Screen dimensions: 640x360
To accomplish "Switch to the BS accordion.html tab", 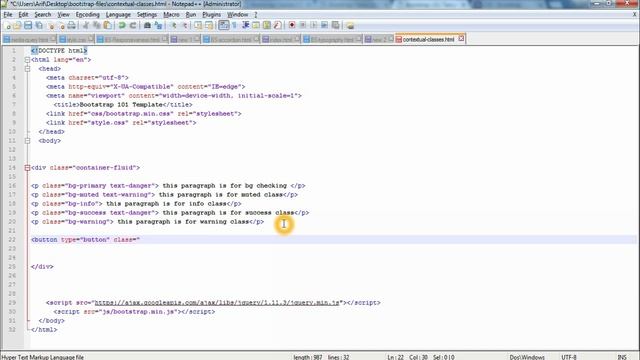I will [x=230, y=40].
